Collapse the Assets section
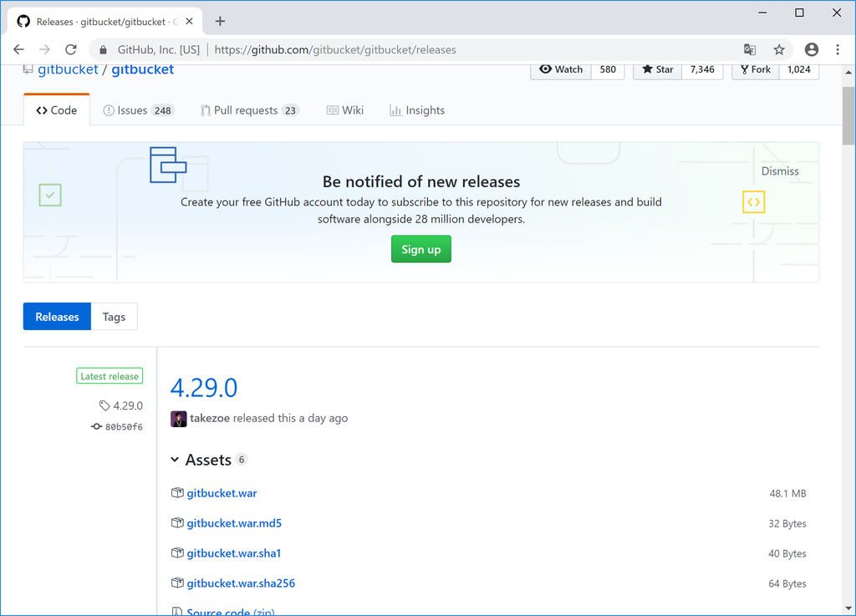Image resolution: width=856 pixels, height=616 pixels. (x=174, y=459)
